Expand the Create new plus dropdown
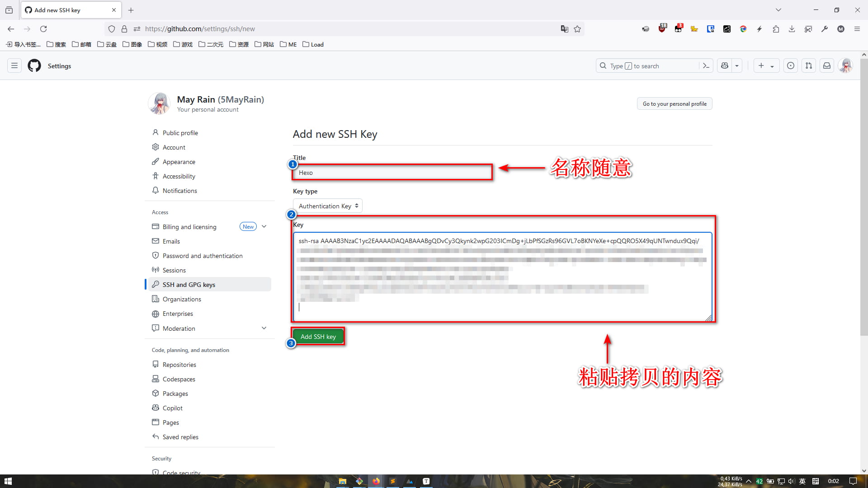The height and width of the screenshot is (488, 868). click(766, 66)
